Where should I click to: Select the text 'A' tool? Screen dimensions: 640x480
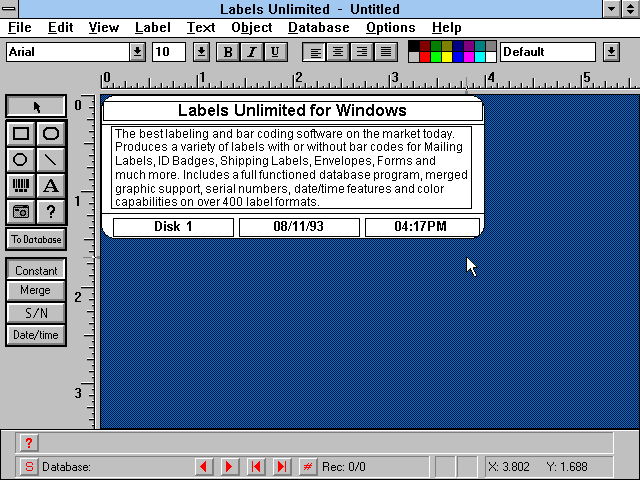coord(51,186)
